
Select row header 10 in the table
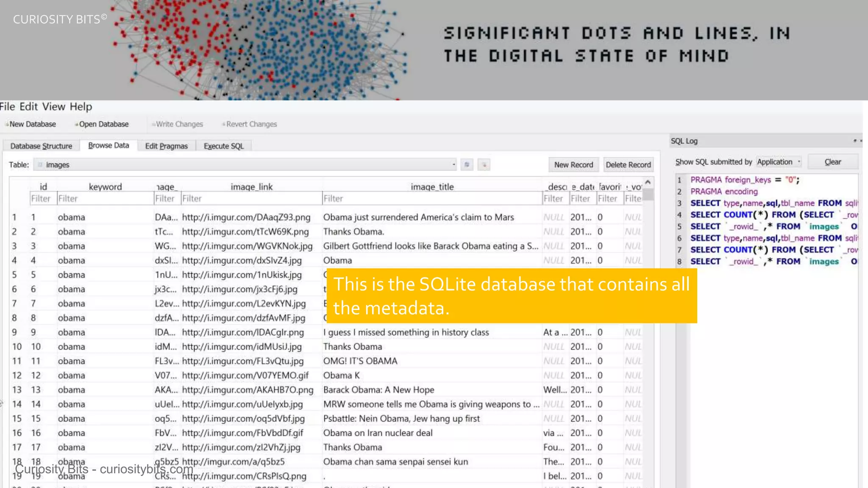17,347
